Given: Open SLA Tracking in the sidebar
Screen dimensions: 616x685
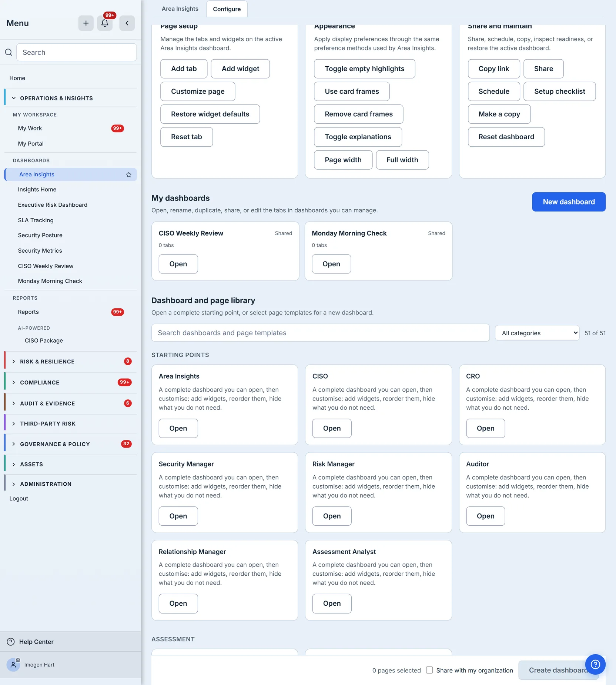Looking at the screenshot, I should coord(36,220).
